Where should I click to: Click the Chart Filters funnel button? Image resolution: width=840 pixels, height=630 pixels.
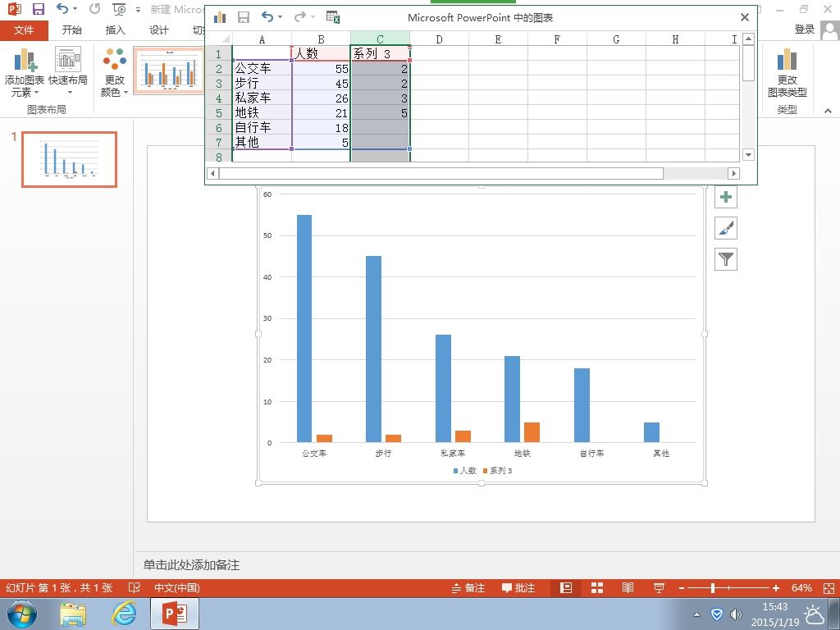(726, 259)
